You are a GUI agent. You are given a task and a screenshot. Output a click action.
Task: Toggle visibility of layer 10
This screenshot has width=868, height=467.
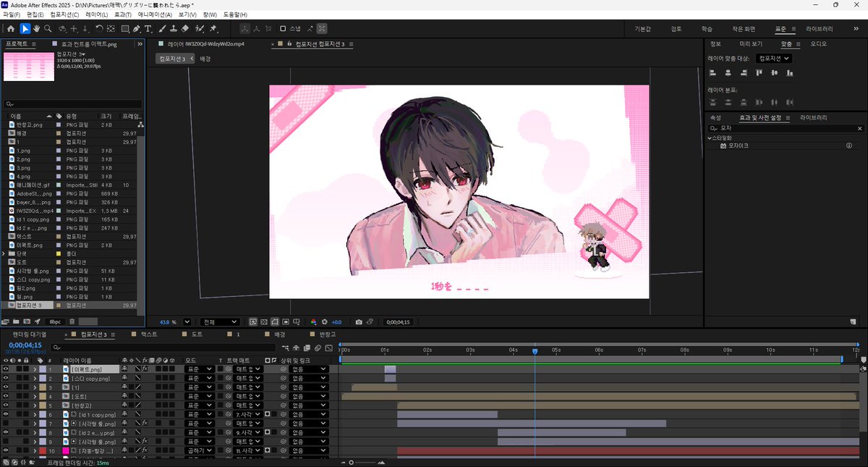[6, 451]
